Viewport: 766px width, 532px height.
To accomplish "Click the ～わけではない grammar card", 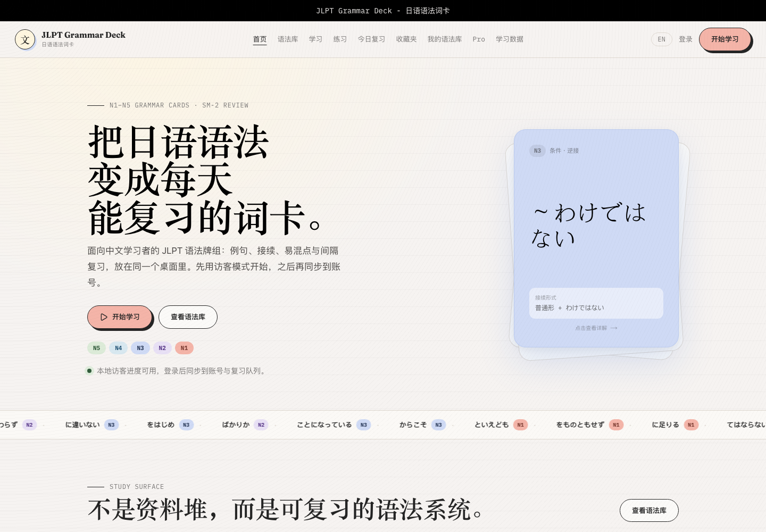I will (596, 238).
